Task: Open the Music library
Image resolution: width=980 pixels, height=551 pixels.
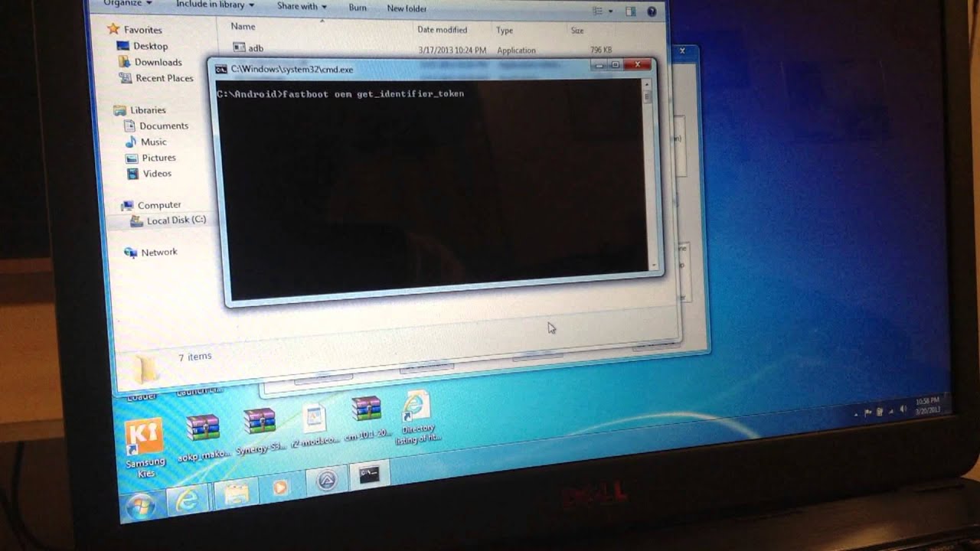Action: (x=145, y=142)
